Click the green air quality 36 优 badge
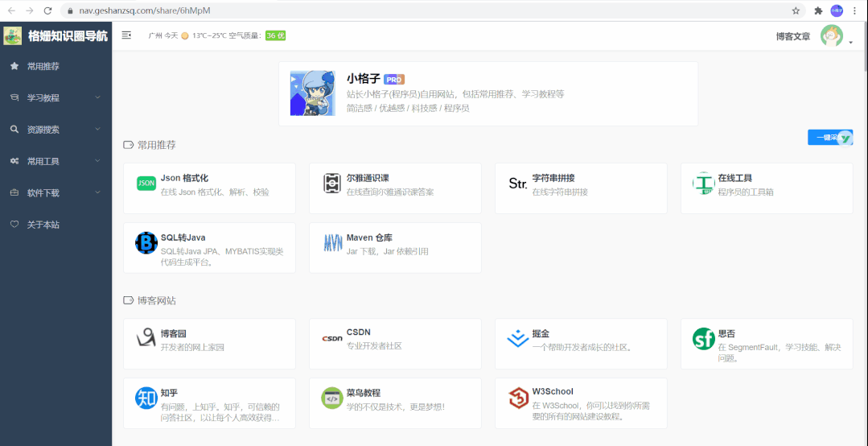Viewport: 868px width, 446px height. point(275,35)
